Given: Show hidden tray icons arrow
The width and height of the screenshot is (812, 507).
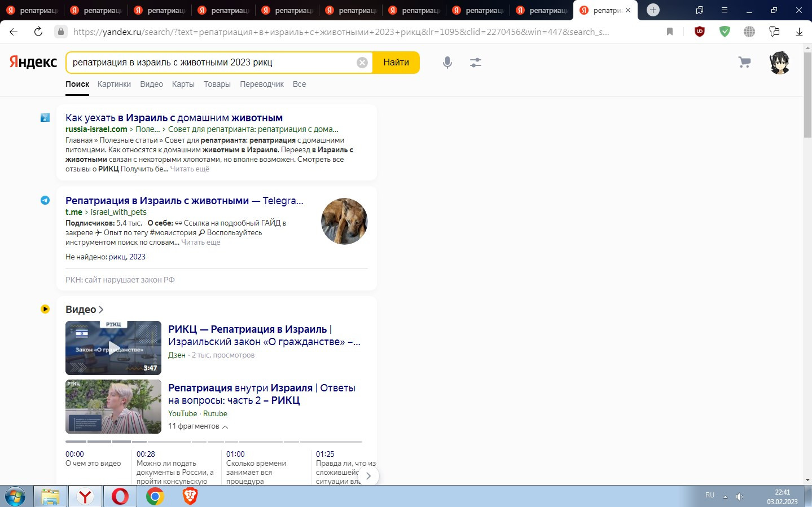Looking at the screenshot, I should coord(725,496).
